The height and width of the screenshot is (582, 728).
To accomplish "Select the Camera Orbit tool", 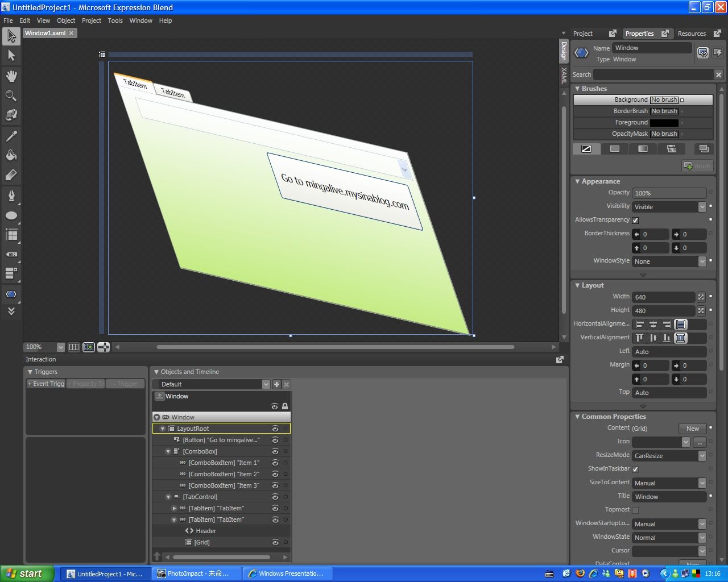I will [x=11, y=115].
